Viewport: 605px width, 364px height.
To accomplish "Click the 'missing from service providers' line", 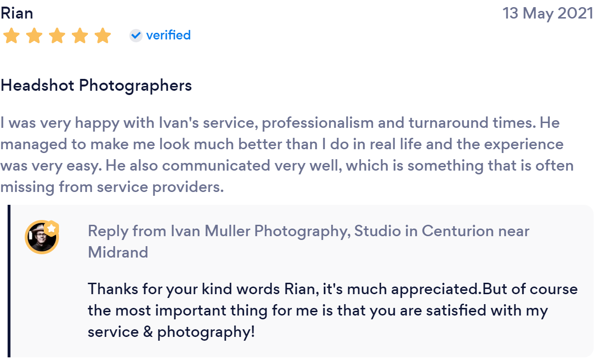I will (112, 187).
